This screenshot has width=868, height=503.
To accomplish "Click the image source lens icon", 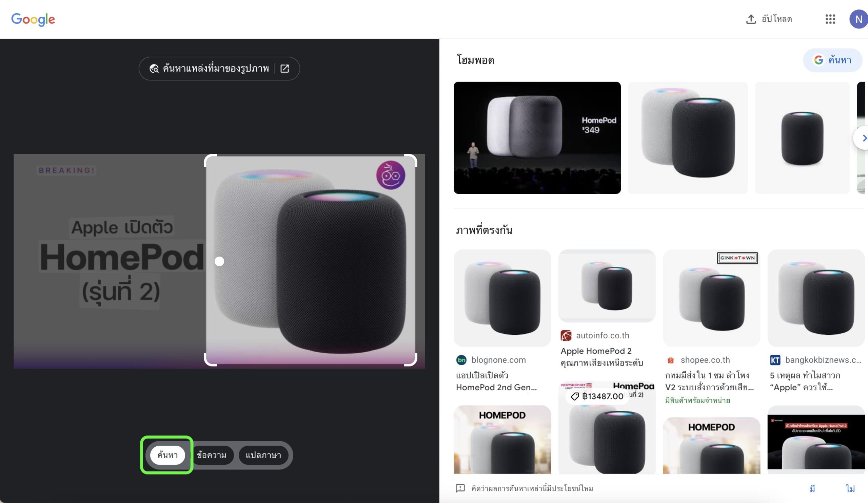I will (x=154, y=69).
